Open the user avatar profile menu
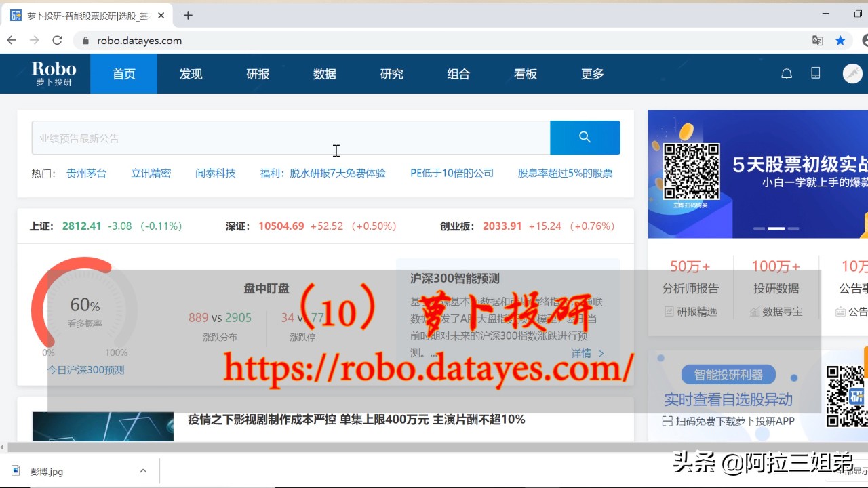868x488 pixels. [x=852, y=73]
